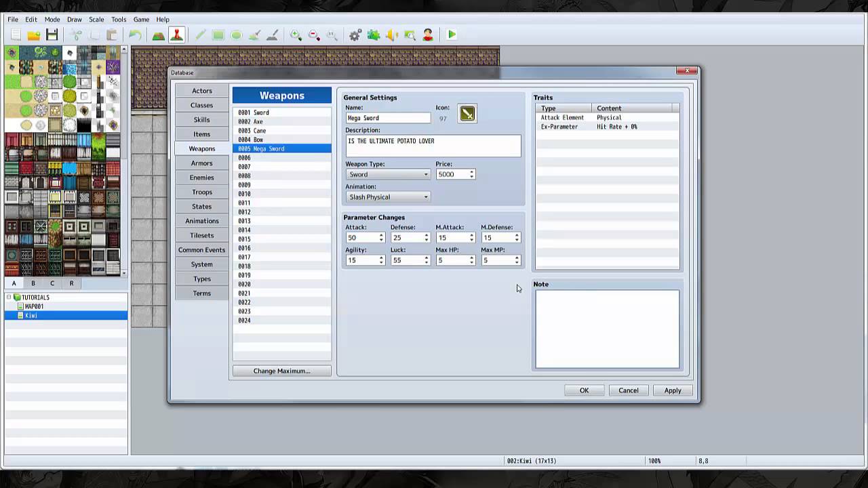Open the Plugin Manager puzzle icon
This screenshot has height=488, width=868.
pyautogui.click(x=374, y=35)
